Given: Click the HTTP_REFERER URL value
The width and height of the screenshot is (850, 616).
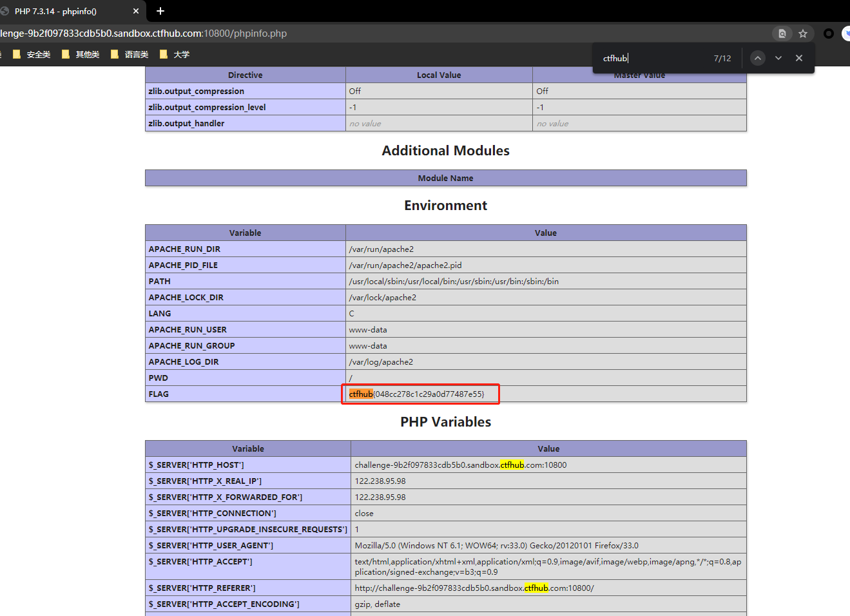Looking at the screenshot, I should [x=474, y=588].
